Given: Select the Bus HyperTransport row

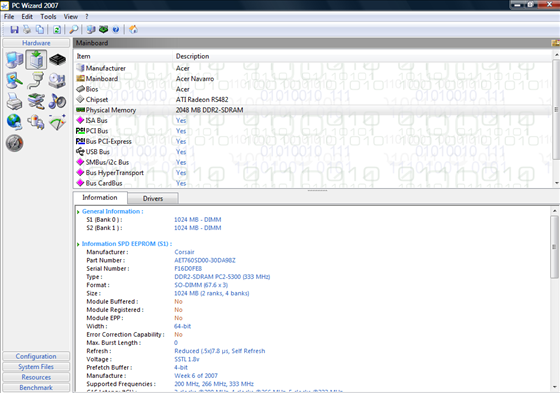Looking at the screenshot, I should pos(313,173).
